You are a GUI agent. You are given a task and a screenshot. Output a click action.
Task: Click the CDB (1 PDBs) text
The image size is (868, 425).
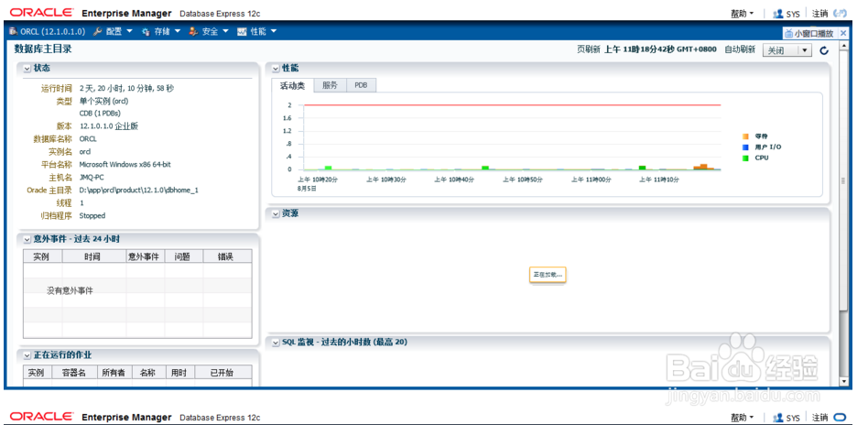tap(100, 114)
